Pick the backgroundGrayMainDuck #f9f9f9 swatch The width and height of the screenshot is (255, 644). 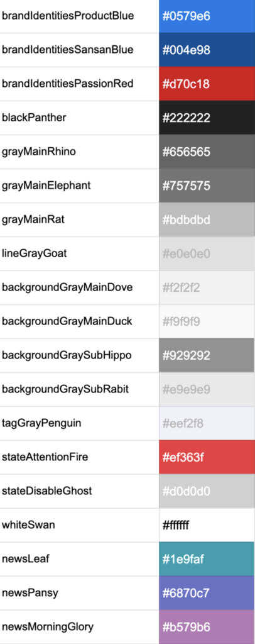click(207, 321)
